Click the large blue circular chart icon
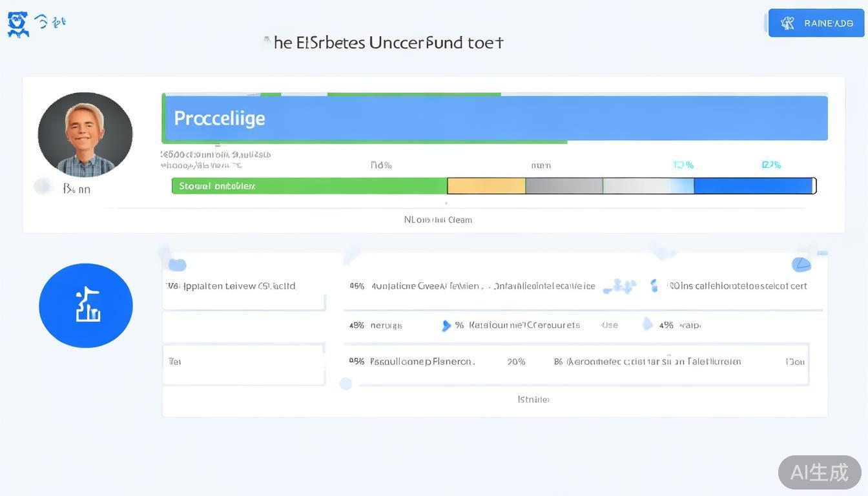Viewport: 868px width, 496px height. coord(86,305)
